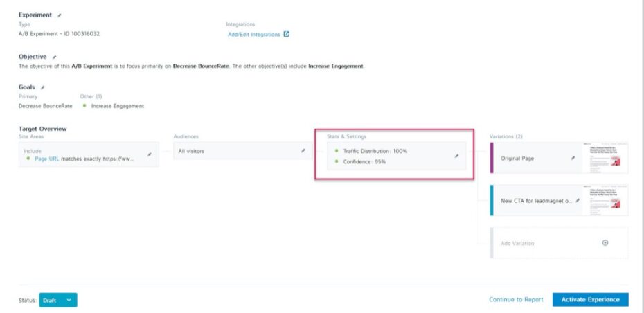Image resolution: width=644 pixels, height=313 pixels.
Task: Open the external link icon beside Integrations
Action: pos(287,34)
